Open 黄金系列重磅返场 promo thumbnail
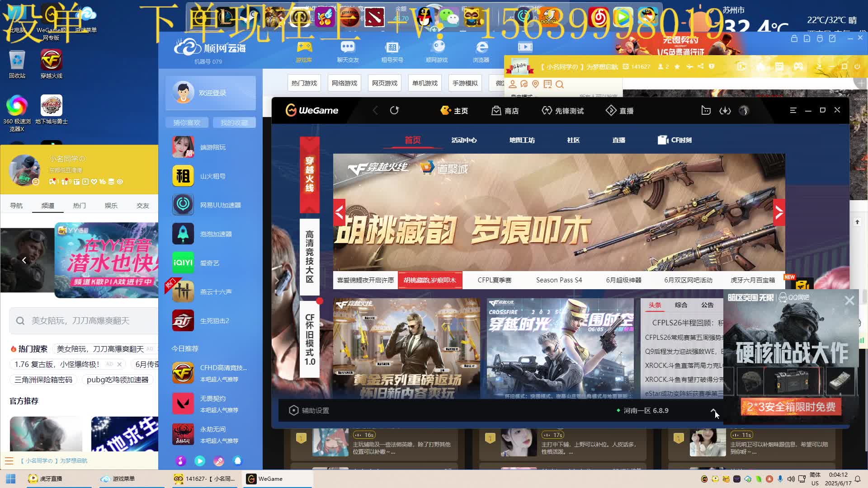The width and height of the screenshot is (868, 488). point(406,348)
